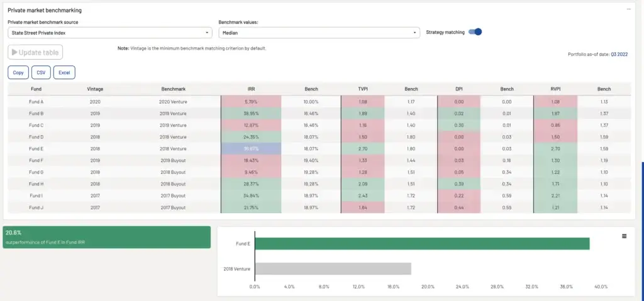The width and height of the screenshot is (644, 301).
Task: Click Fund A's vintage cell 2020
Action: 95,102
